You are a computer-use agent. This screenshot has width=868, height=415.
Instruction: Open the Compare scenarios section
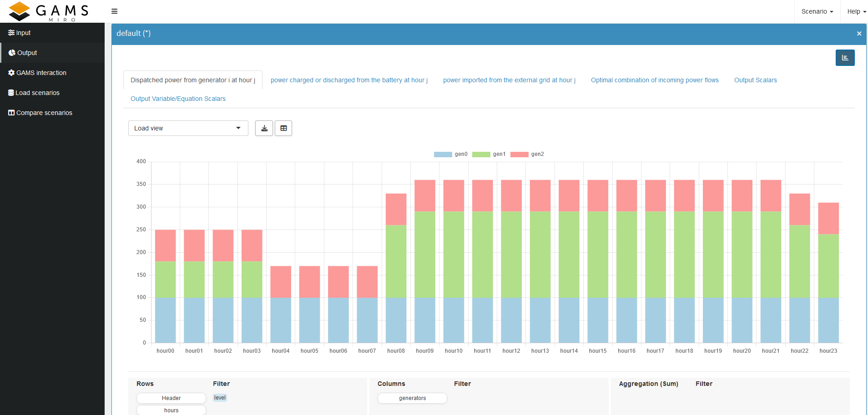[44, 112]
